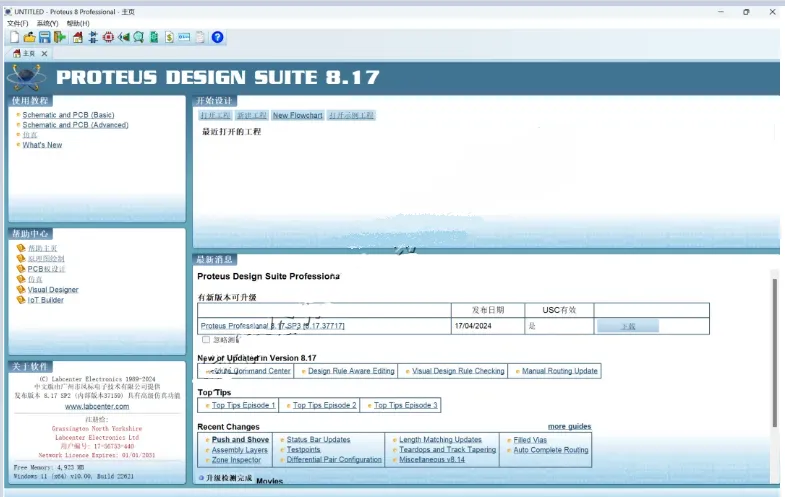Click the IoT Builder help book icon

(21, 300)
